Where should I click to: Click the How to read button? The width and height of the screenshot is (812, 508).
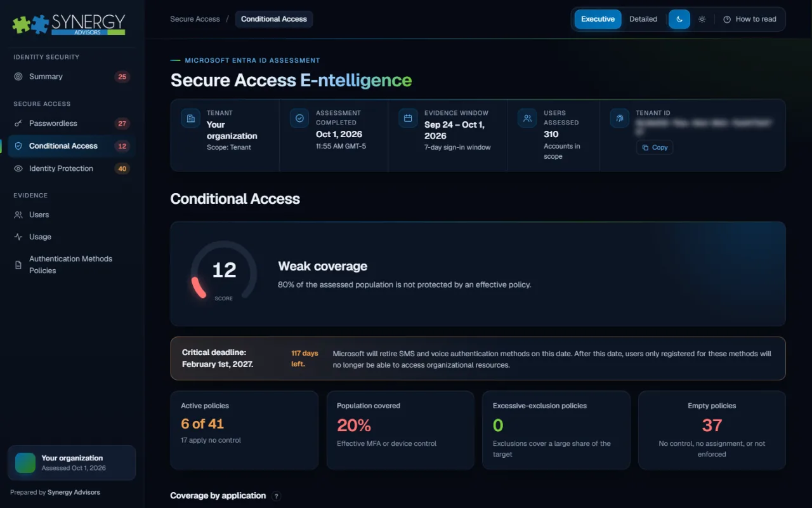750,19
